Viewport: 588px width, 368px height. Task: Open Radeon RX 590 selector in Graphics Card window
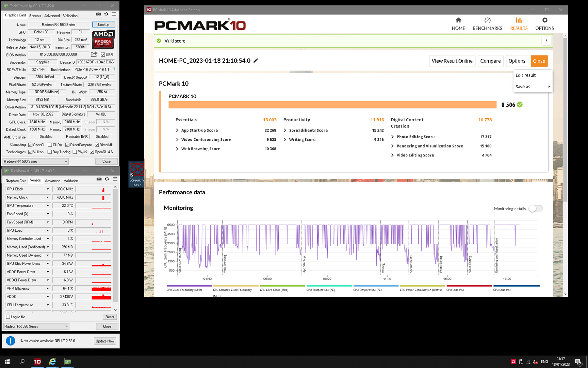pos(36,161)
